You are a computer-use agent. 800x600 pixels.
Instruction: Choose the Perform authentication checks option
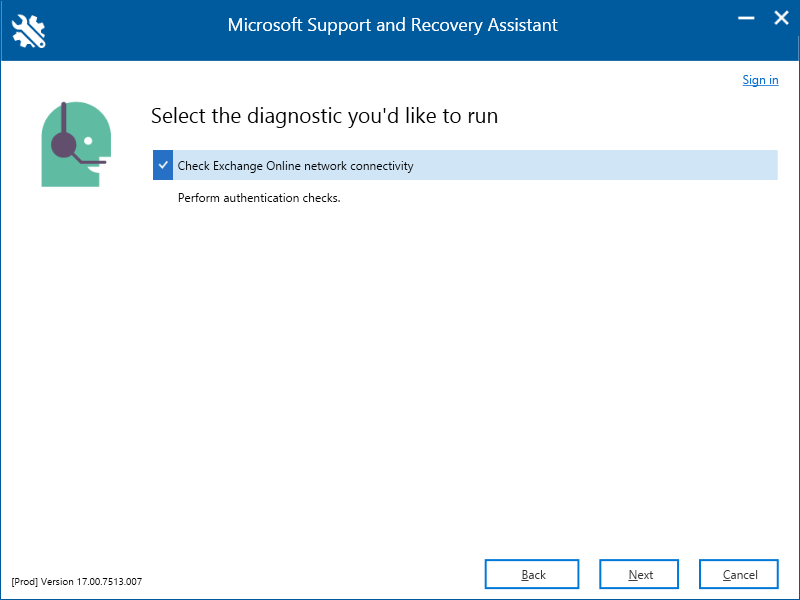click(x=259, y=198)
